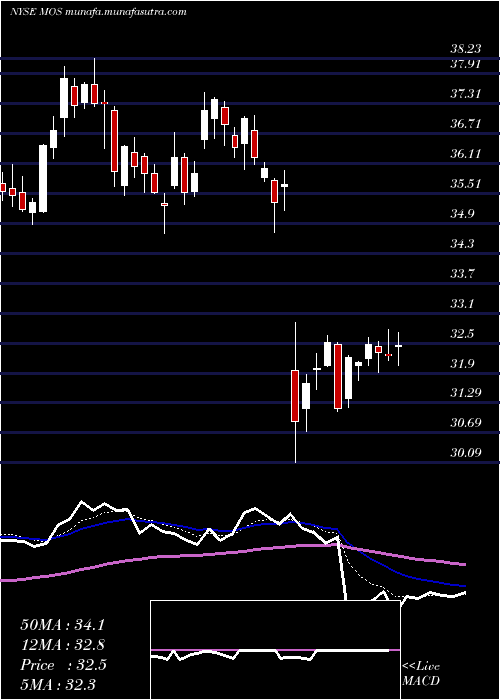
Task: Click the 35.51 price label
Action: [x=466, y=183]
